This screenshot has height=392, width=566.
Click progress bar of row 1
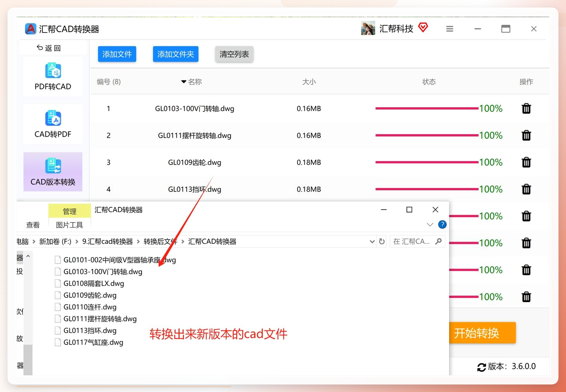pos(427,108)
